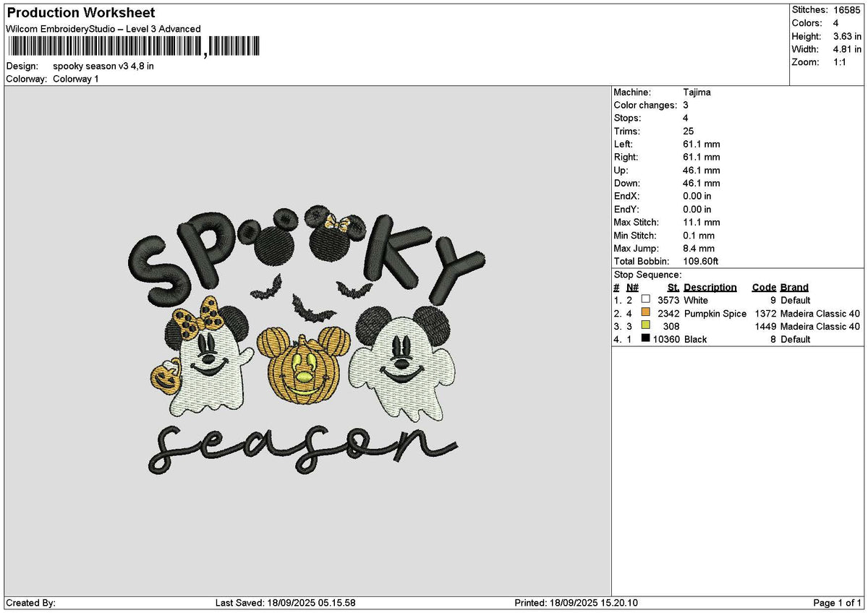Click the 'Default' brand in the White row
The width and height of the screenshot is (868, 613).
tap(796, 300)
